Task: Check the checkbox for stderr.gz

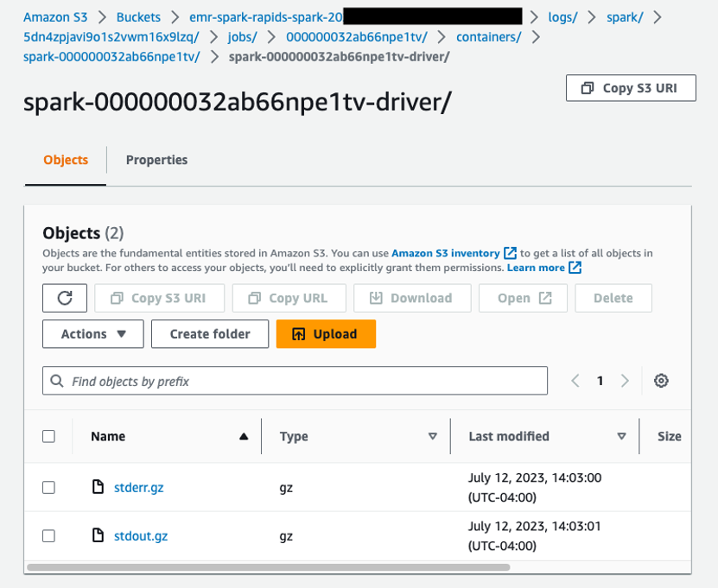Action: pyautogui.click(x=49, y=486)
